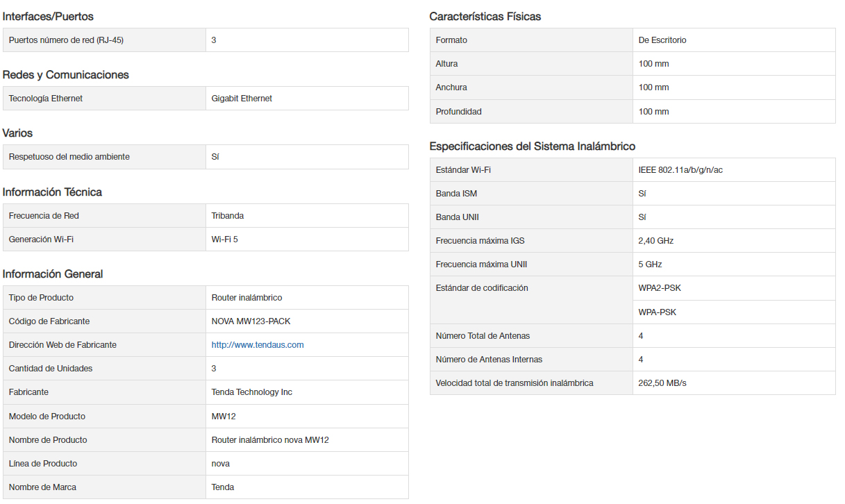Click the 'Nombre de Marca' label
This screenshot has height=504, width=845.
pos(42,487)
